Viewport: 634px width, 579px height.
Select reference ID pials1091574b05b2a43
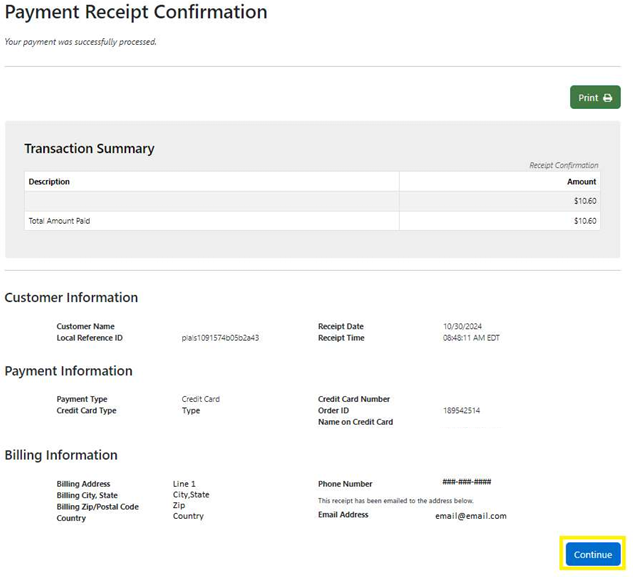click(x=220, y=338)
